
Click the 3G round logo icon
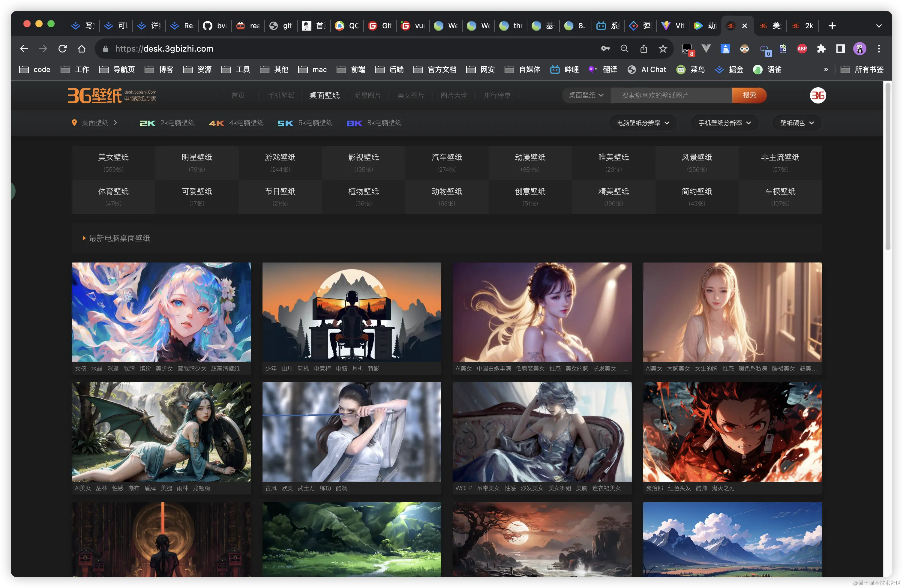click(817, 95)
